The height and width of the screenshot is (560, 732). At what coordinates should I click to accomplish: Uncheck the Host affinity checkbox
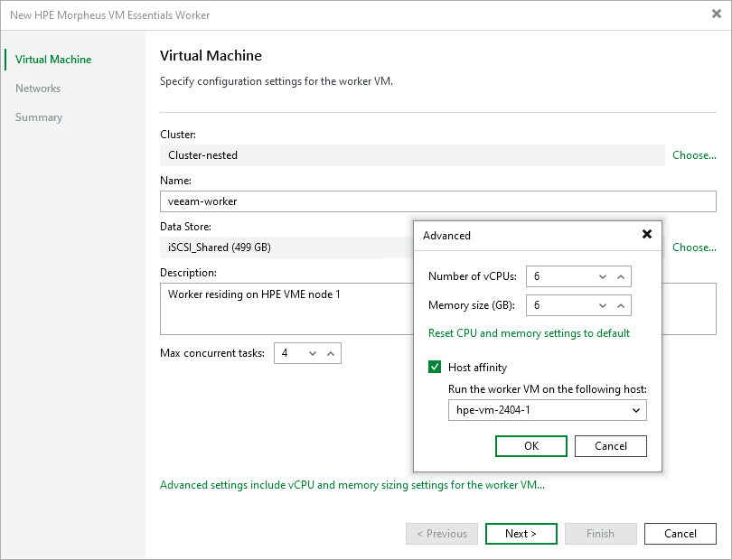click(435, 368)
